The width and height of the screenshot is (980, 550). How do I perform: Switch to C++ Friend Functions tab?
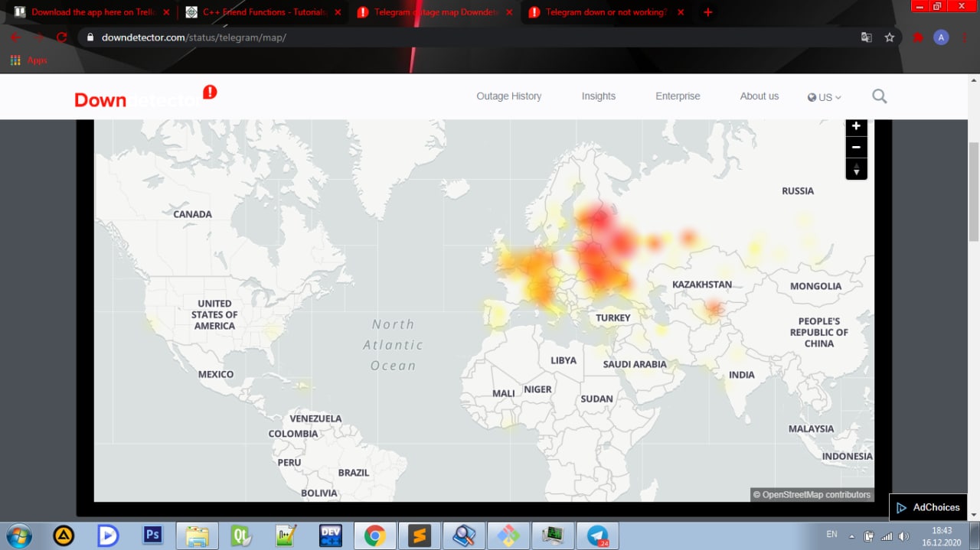[x=263, y=12]
